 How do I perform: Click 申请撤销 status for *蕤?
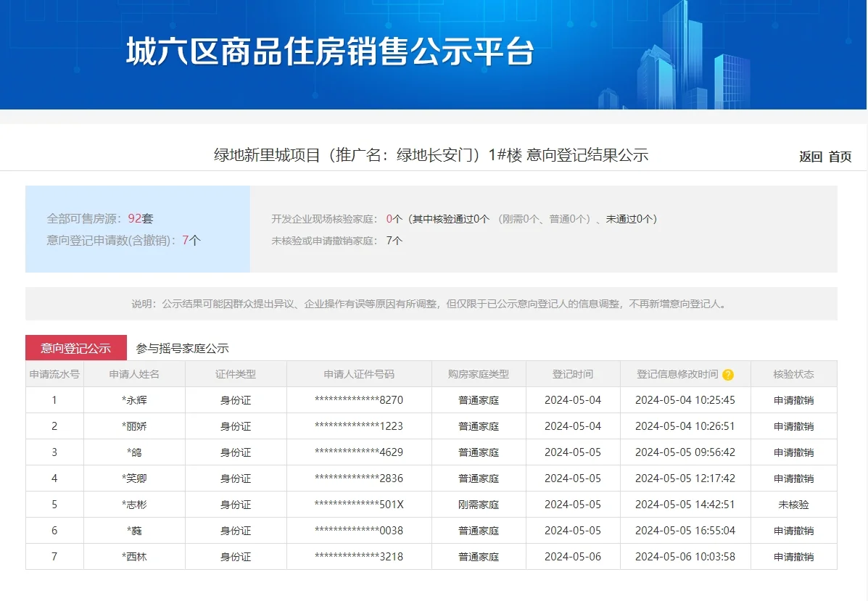pos(793,531)
